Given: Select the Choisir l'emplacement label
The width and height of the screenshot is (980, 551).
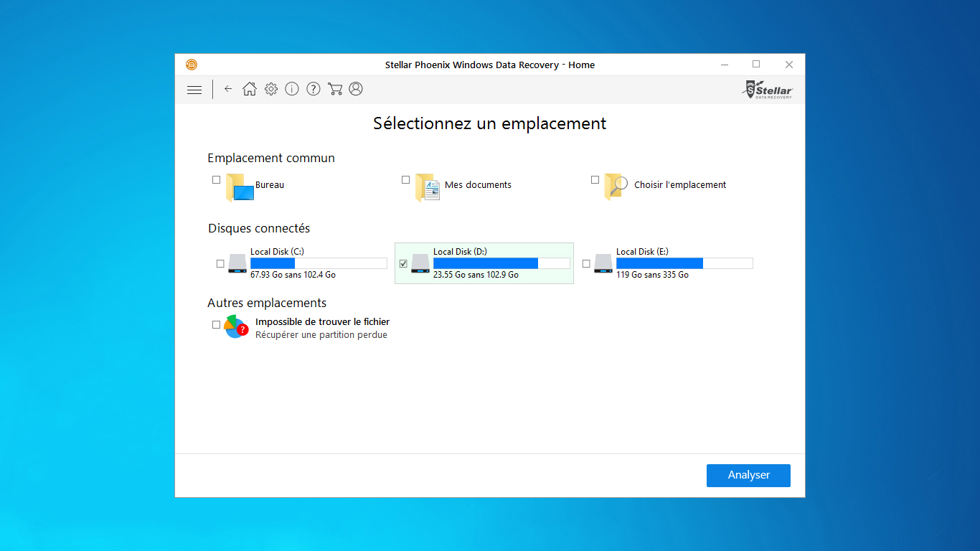Looking at the screenshot, I should click(680, 185).
